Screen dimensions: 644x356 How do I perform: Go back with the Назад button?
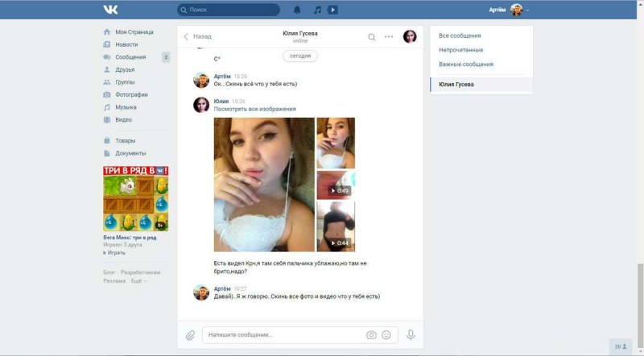pyautogui.click(x=198, y=36)
